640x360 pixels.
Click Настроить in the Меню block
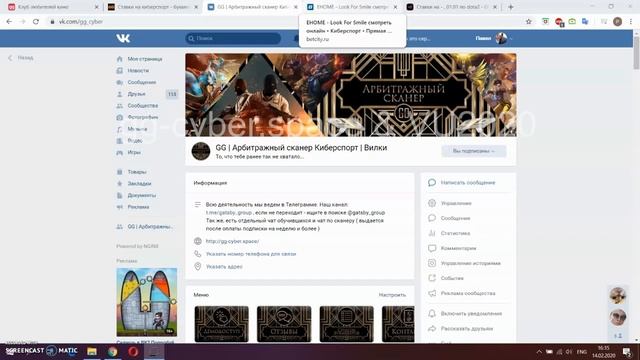point(392,295)
